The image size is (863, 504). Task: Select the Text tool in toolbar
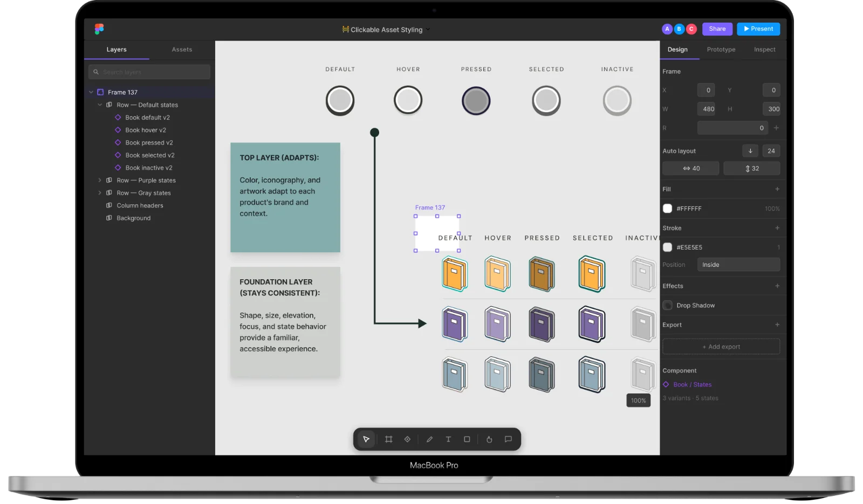[x=448, y=439]
